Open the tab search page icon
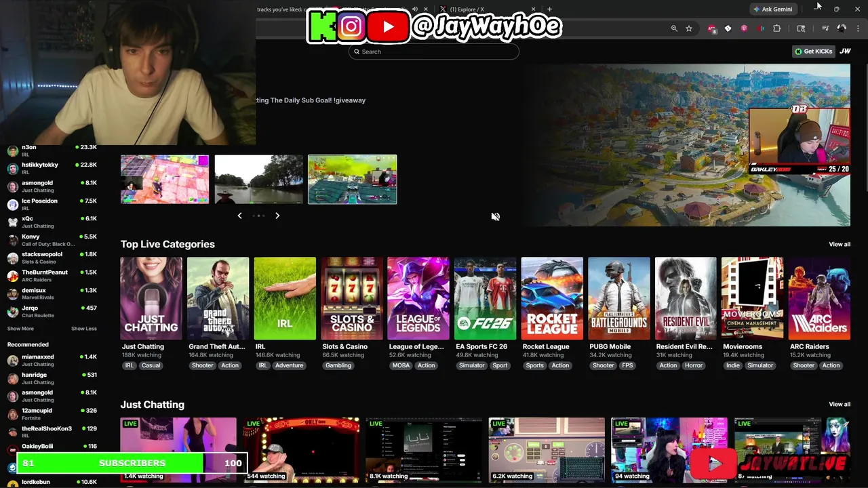The image size is (868, 488). pyautogui.click(x=801, y=28)
